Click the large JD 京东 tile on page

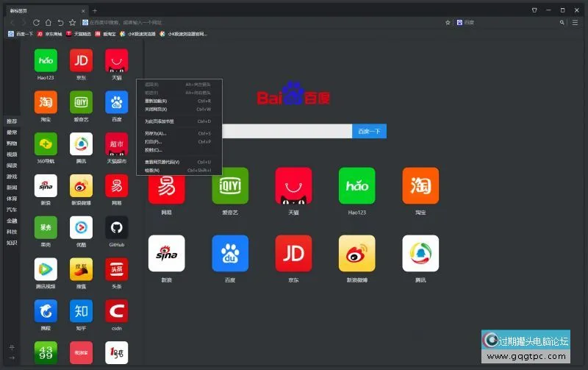pyautogui.click(x=293, y=254)
